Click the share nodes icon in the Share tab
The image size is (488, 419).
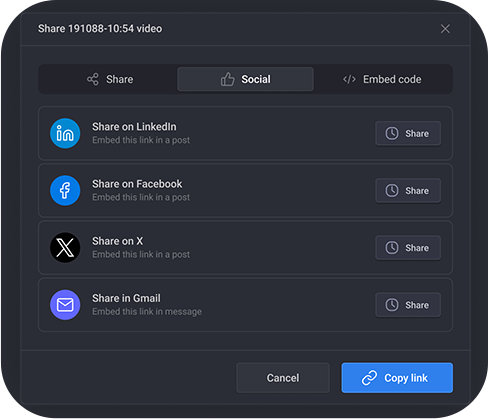click(x=93, y=79)
